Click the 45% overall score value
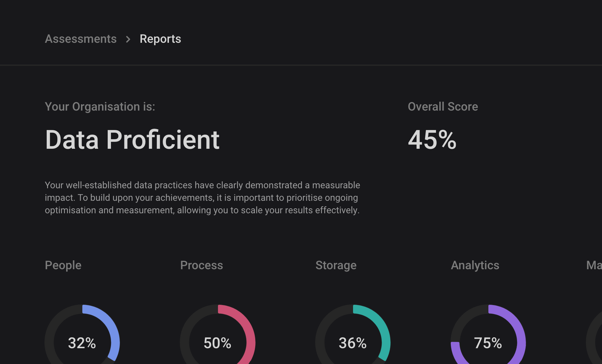 tap(432, 140)
